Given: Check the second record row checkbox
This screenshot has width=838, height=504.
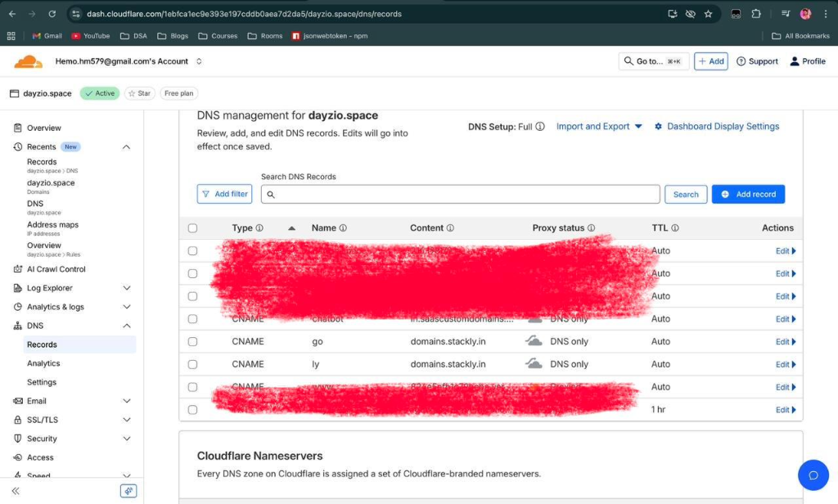Looking at the screenshot, I should 192,273.
